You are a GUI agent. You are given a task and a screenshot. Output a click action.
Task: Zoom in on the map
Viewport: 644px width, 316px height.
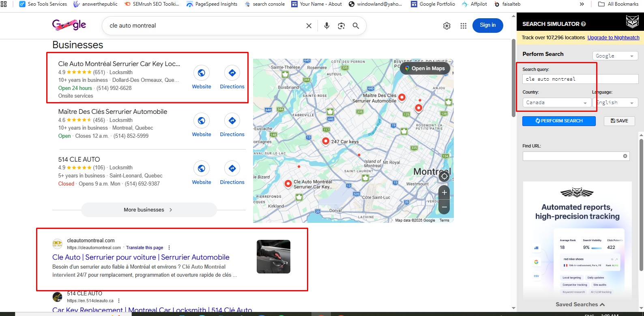pos(444,192)
